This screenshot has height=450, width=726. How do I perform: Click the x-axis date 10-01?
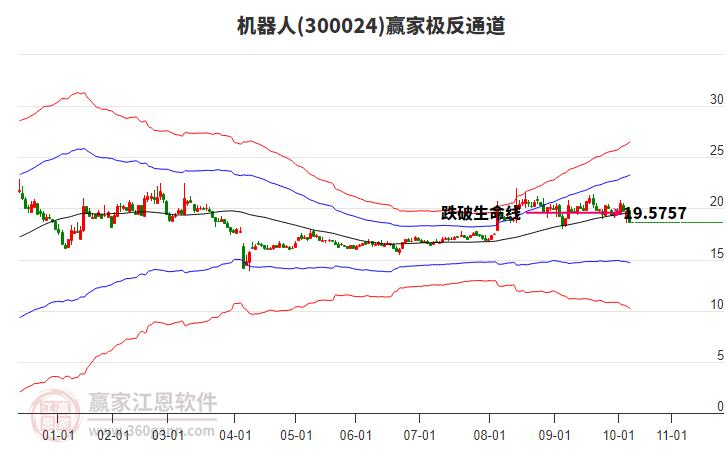pos(618,435)
